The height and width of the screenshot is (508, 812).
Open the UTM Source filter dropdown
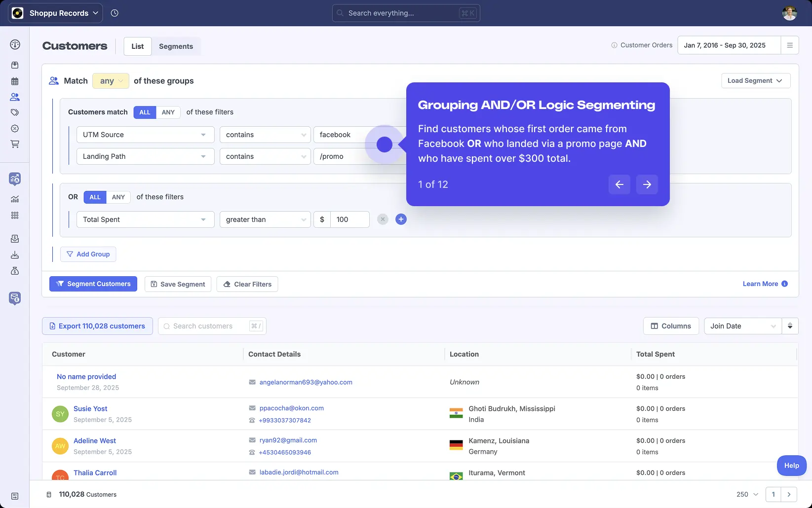coord(145,134)
